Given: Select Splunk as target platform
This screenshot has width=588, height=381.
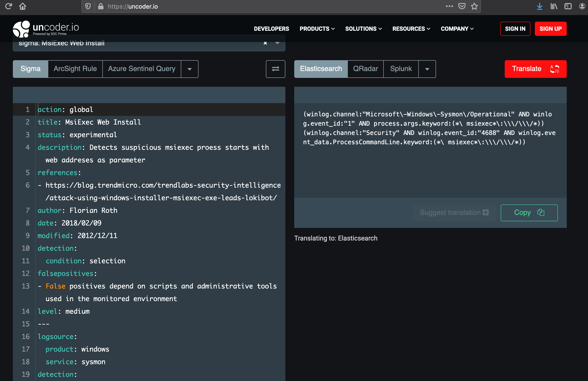Looking at the screenshot, I should 401,69.
